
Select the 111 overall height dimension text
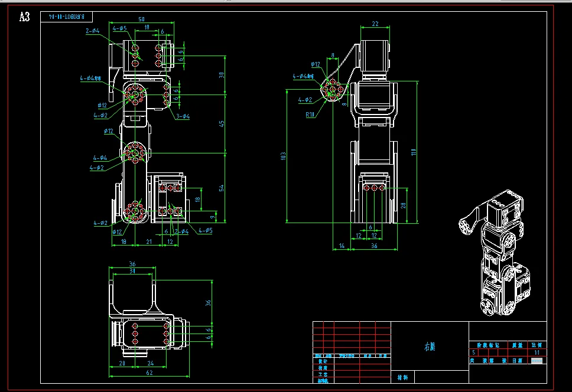[413, 152]
